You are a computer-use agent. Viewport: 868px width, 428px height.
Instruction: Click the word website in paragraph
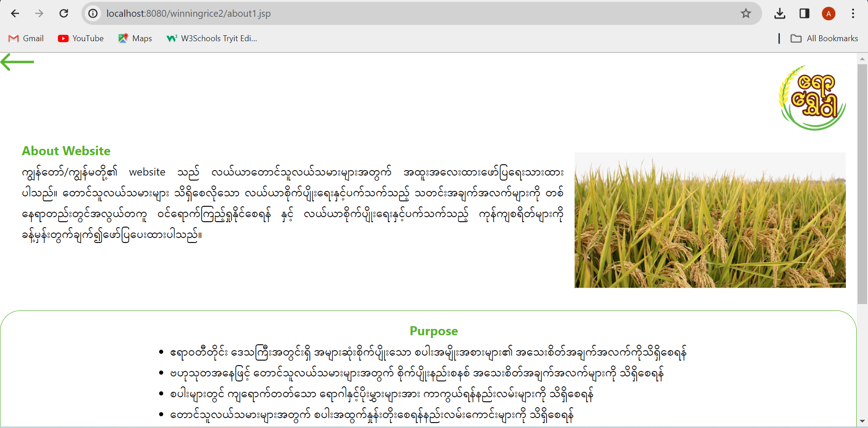(147, 172)
